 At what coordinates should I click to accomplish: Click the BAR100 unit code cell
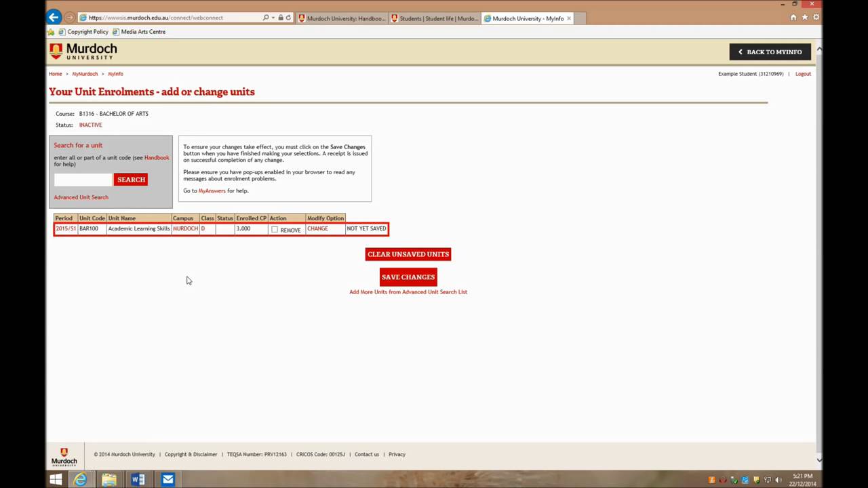[x=89, y=228]
